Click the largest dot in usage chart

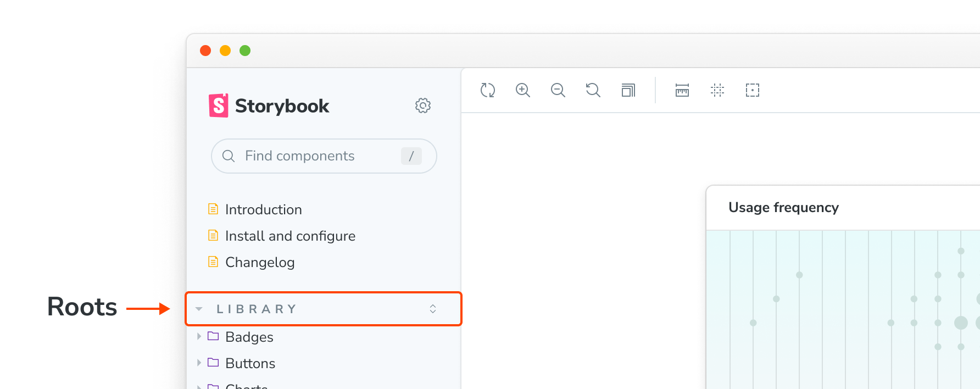[x=961, y=323]
